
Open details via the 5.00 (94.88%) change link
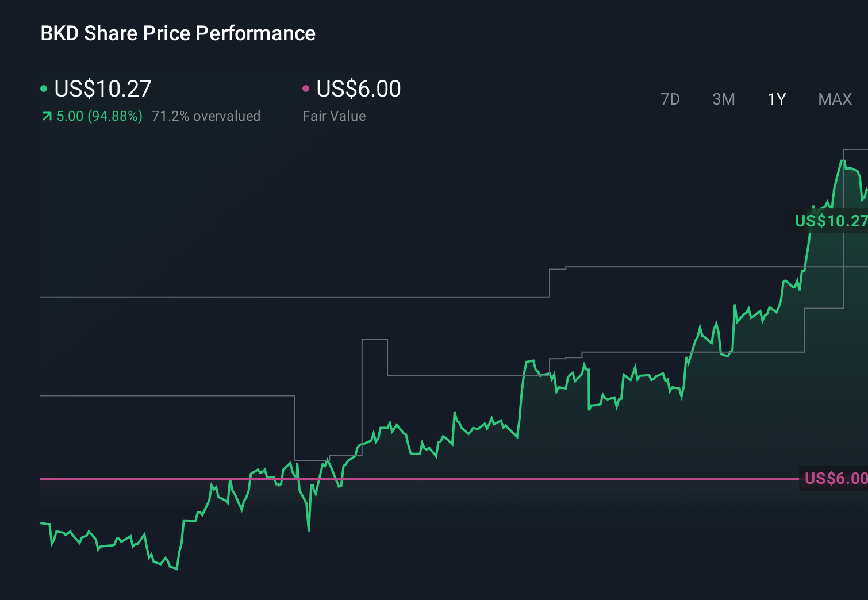pos(98,116)
